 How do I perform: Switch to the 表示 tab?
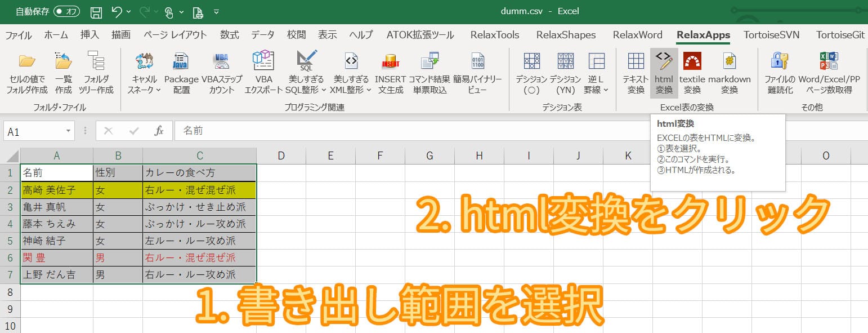(x=328, y=35)
